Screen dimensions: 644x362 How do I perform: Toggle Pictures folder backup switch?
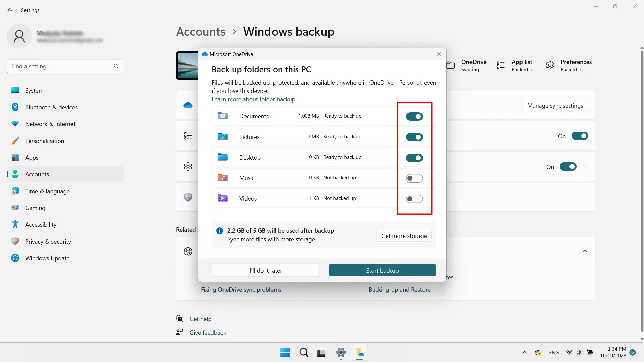click(414, 137)
